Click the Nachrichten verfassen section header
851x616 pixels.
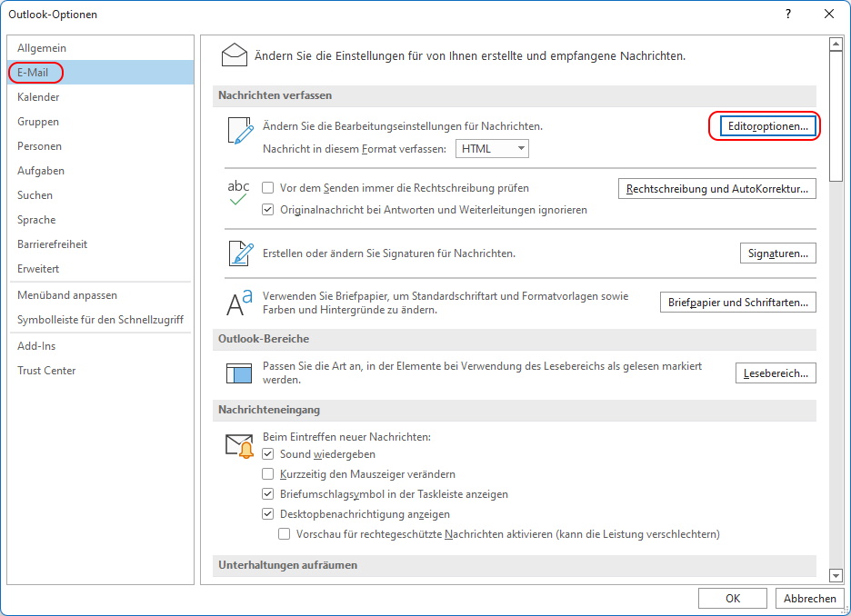coord(514,95)
